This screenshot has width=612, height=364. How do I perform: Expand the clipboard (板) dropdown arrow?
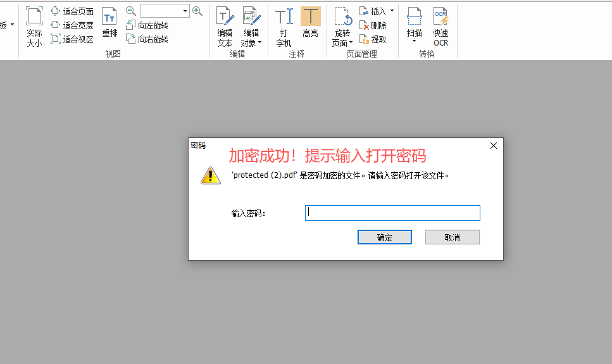pos(13,25)
